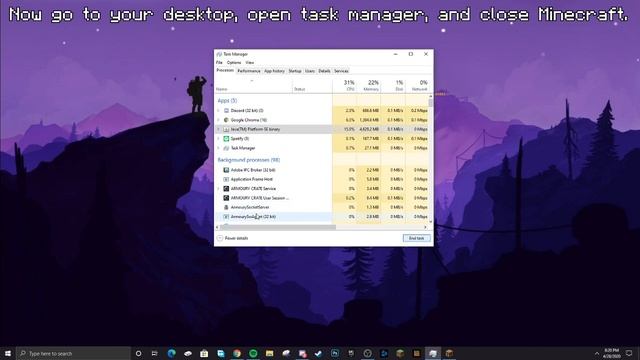Open the File menu in Task Manager
Screen dimensions: 640x360
click(x=219, y=62)
